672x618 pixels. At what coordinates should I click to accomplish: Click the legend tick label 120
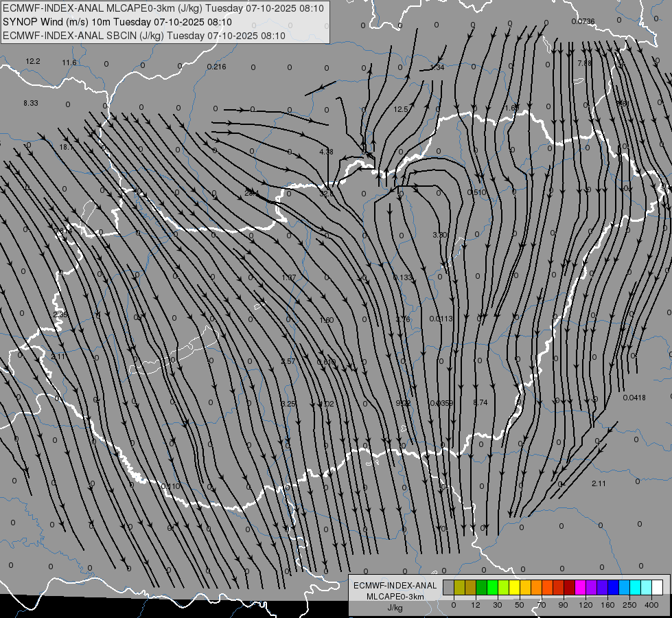[x=586, y=605]
